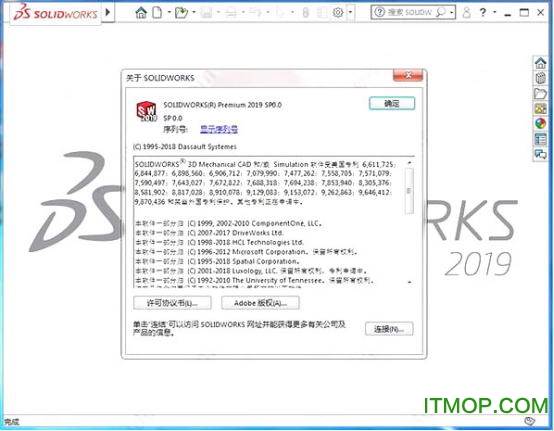554x431 pixels.
Task: Click the greyed Print icon
Action: coord(231,13)
